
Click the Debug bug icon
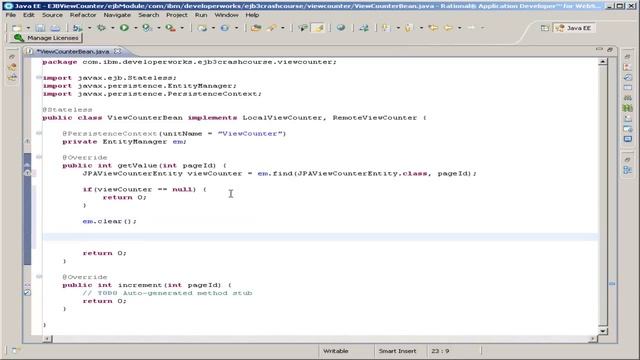101,28
